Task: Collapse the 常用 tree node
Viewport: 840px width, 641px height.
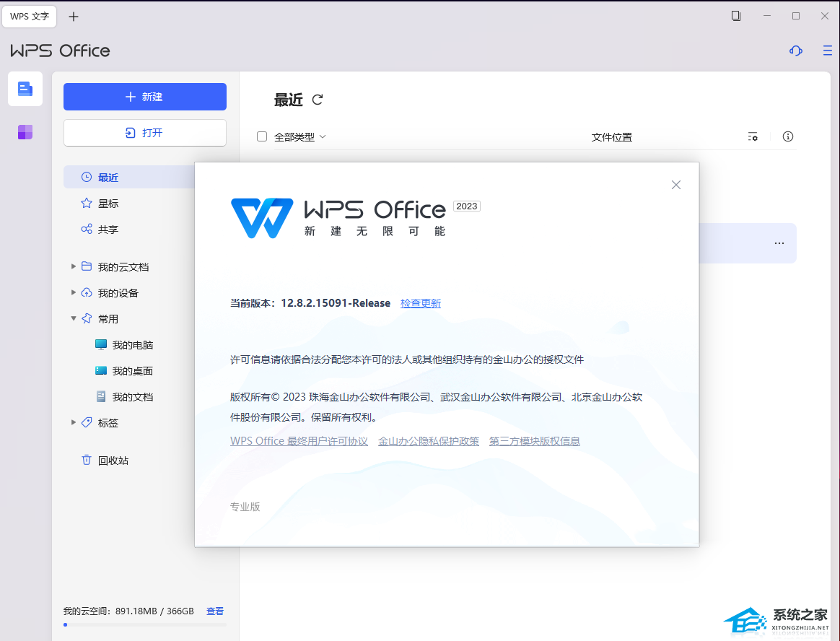Action: (x=74, y=318)
